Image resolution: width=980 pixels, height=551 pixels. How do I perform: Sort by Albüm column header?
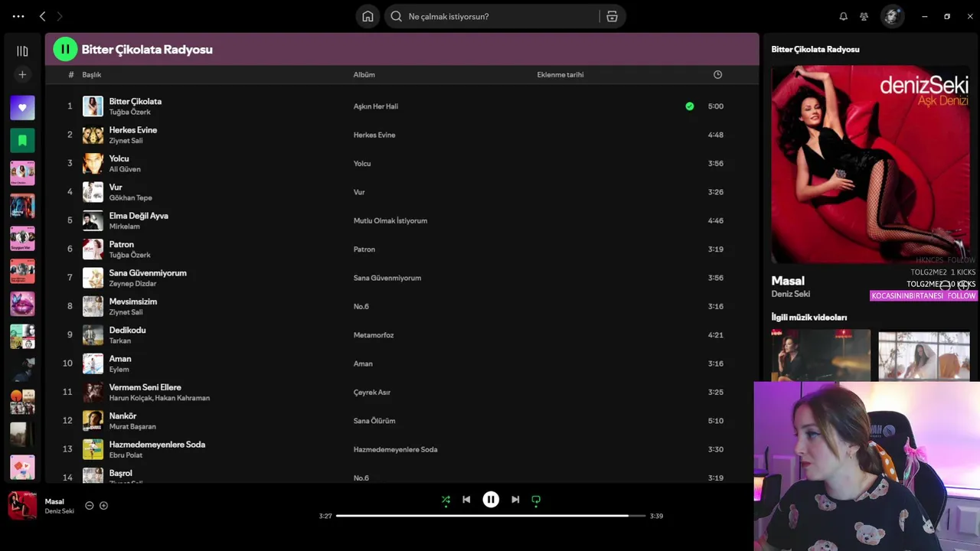pos(364,75)
